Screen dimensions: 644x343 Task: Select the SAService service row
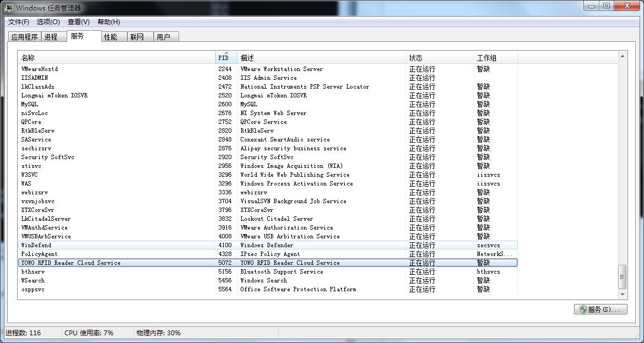point(268,139)
